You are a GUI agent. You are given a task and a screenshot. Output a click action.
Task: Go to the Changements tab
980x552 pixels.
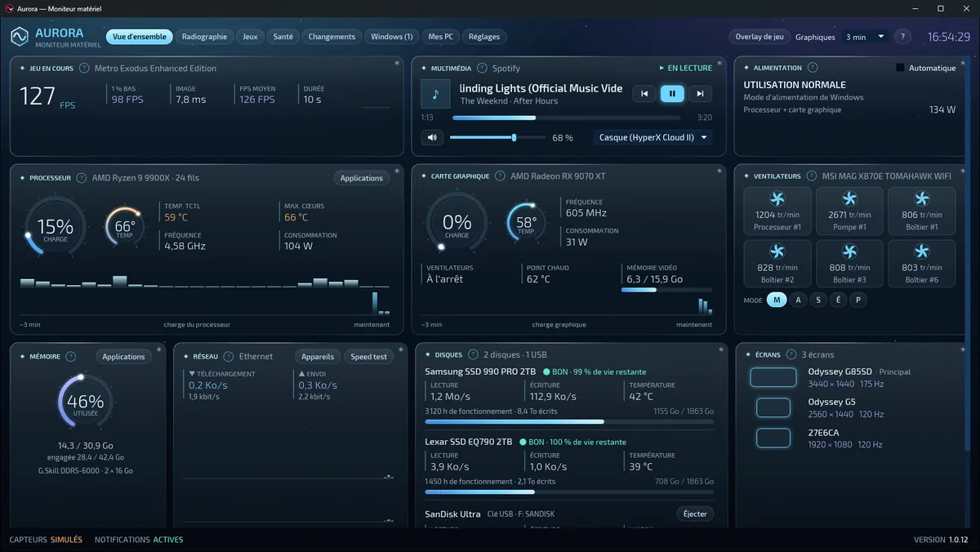[x=332, y=37]
